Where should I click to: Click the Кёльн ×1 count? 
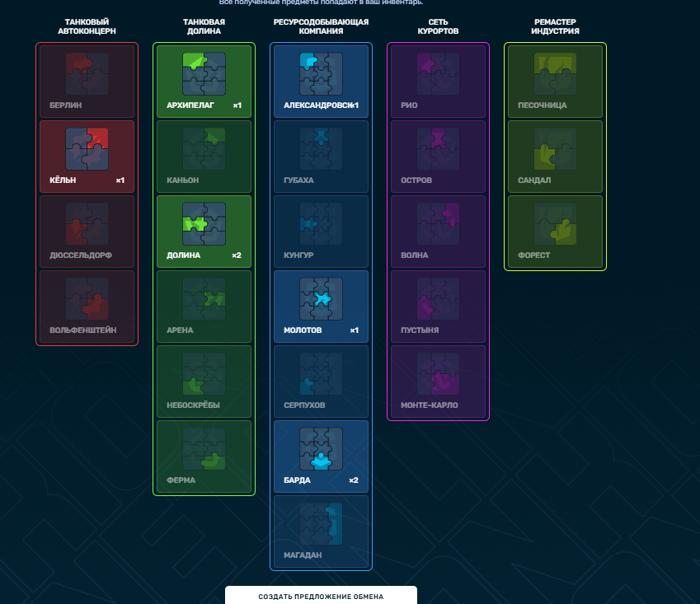coord(120,180)
